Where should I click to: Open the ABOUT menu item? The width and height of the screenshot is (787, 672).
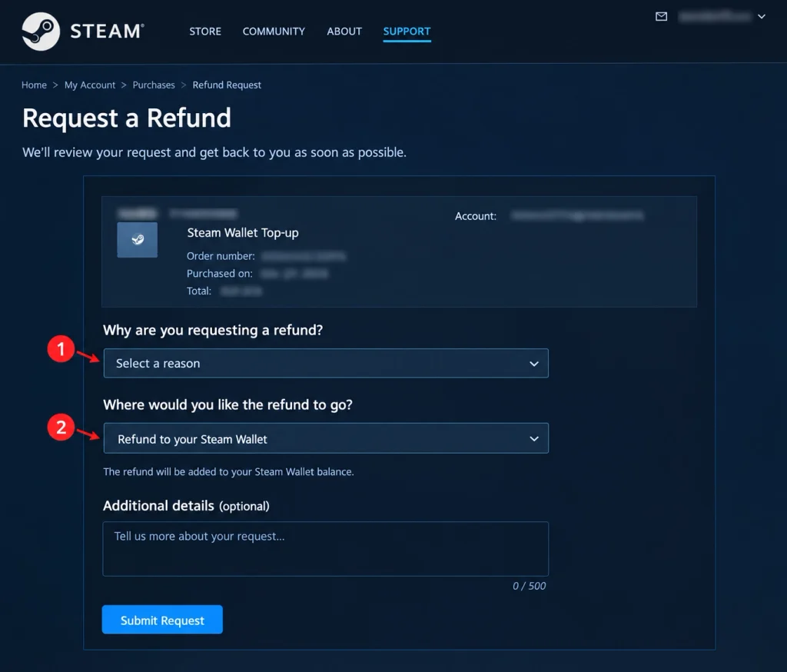tap(344, 31)
